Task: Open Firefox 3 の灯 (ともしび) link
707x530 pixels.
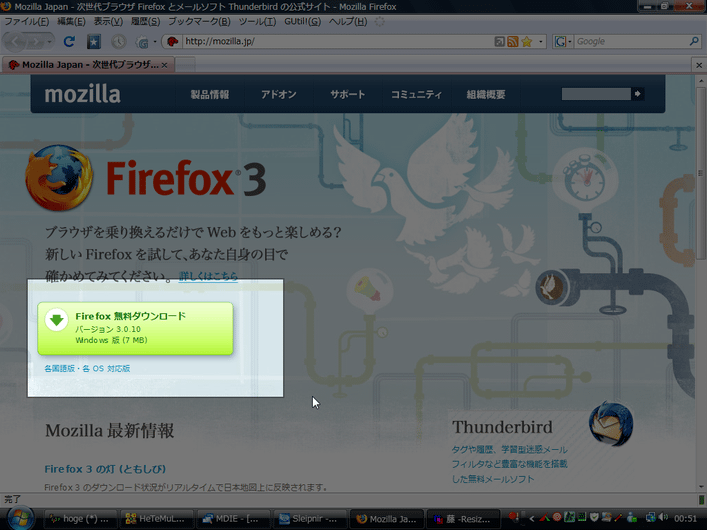Action: 105,469
